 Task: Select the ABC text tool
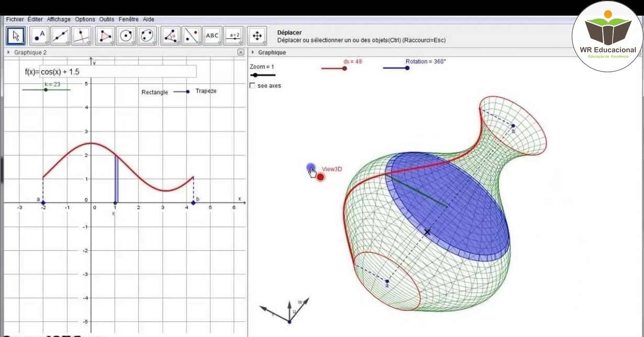tap(213, 36)
